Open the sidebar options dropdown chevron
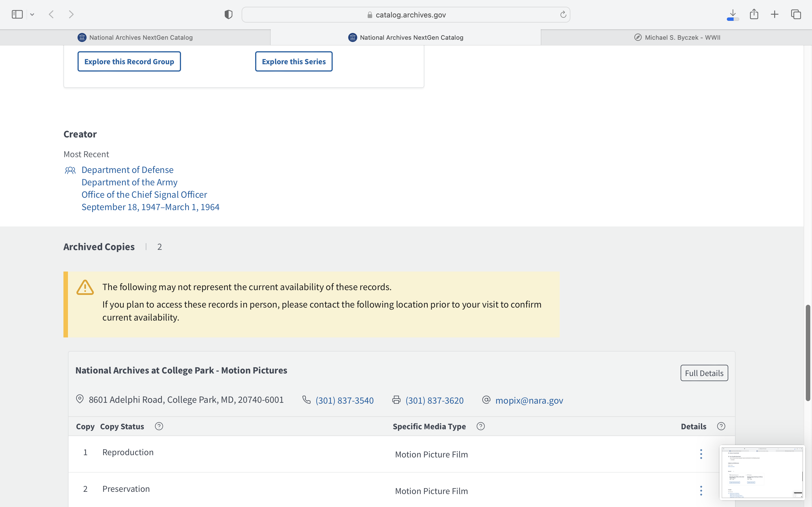The width and height of the screenshot is (812, 507). pos(32,14)
